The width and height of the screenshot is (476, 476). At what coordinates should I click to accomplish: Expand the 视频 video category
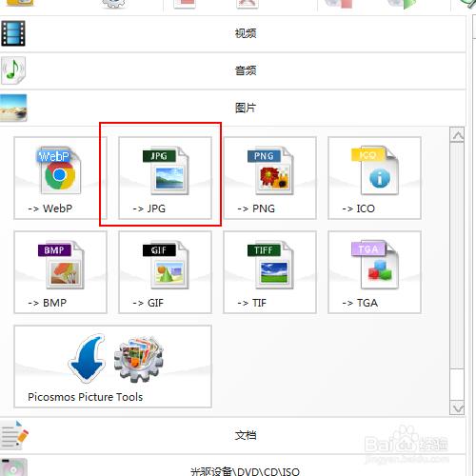point(233,33)
